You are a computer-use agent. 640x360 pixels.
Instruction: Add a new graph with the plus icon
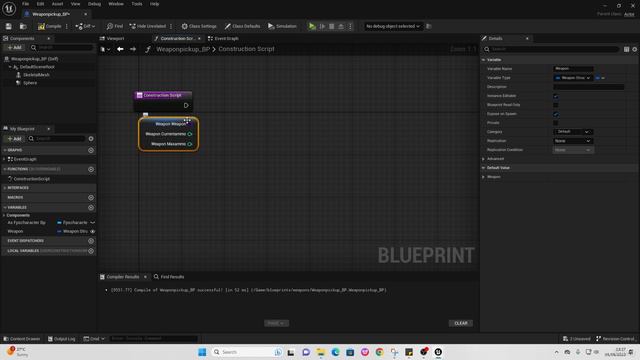91,150
